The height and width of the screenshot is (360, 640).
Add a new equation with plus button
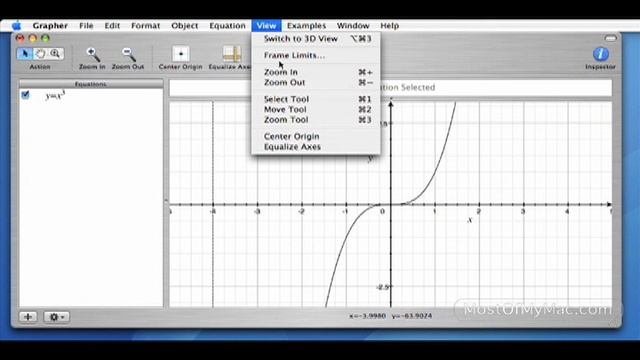tap(28, 317)
